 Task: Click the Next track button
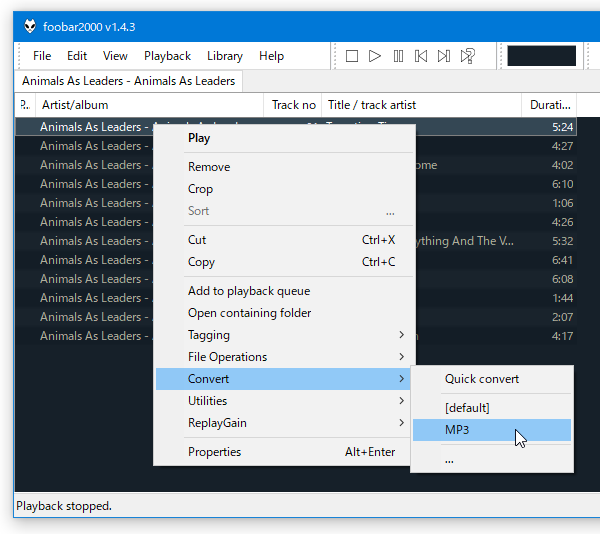444,56
